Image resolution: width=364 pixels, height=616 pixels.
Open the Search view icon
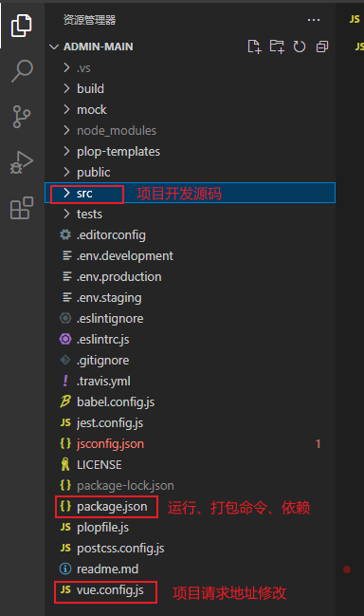(x=22, y=71)
